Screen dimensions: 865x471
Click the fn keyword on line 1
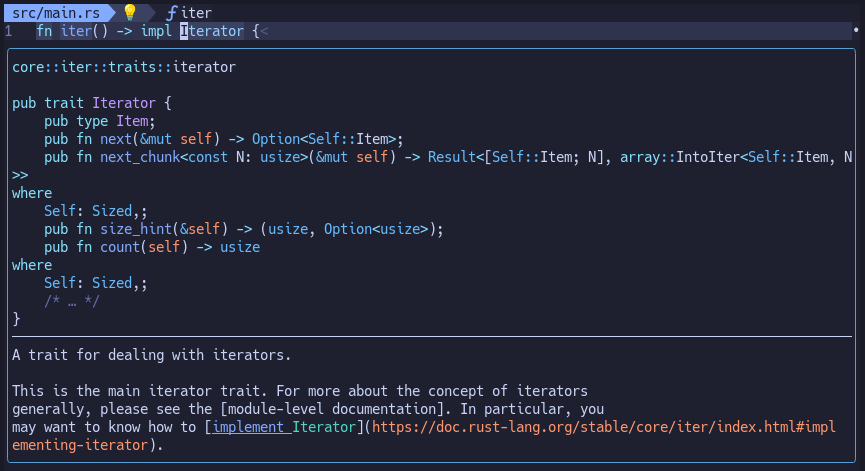tap(44, 31)
